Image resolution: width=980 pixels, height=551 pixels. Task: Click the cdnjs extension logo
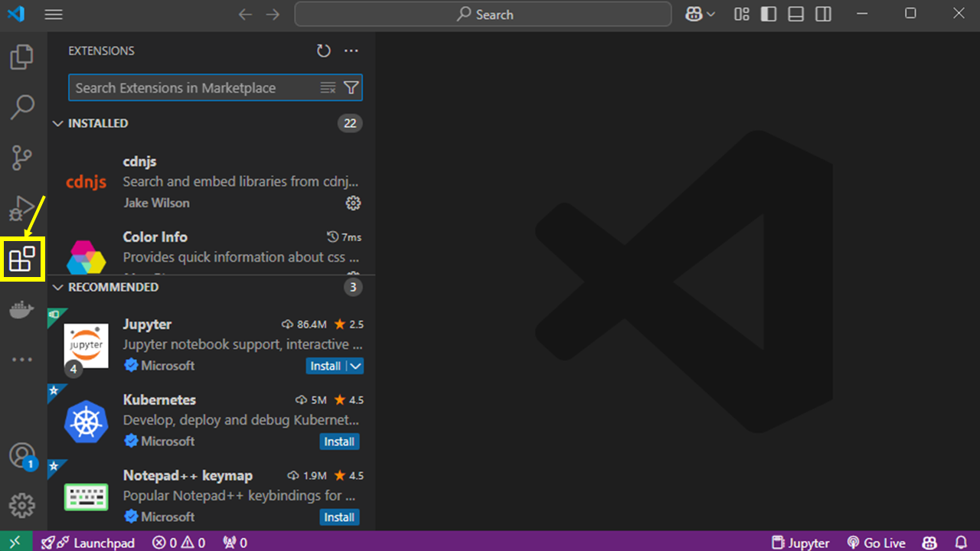coord(86,182)
